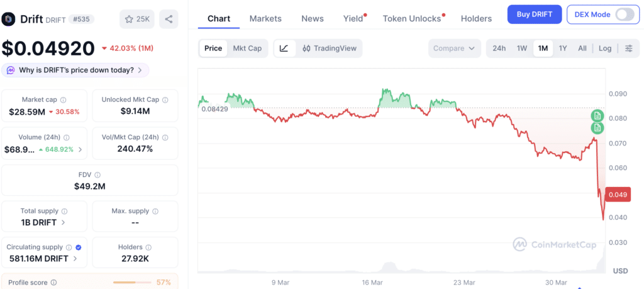Open chart settings sliders icon

coord(629,48)
